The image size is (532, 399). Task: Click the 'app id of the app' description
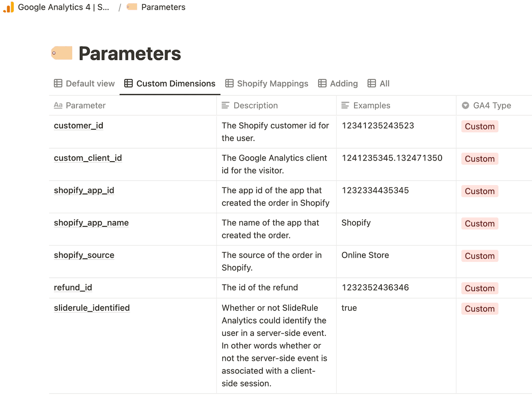coord(276,197)
